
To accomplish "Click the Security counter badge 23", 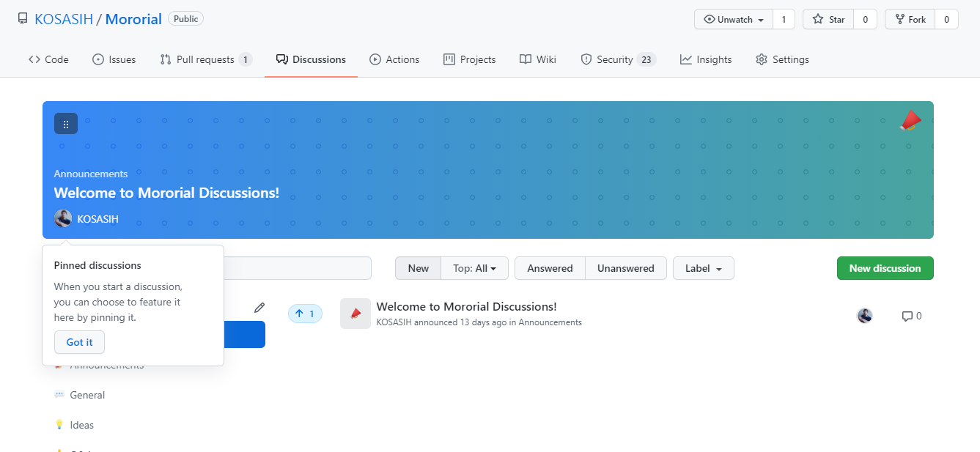I will tap(646, 59).
